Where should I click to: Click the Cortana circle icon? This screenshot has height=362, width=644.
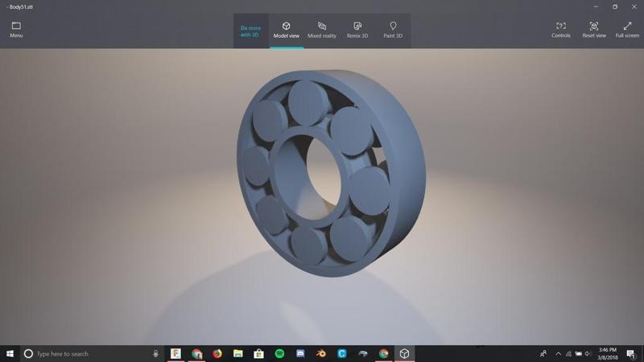coord(28,353)
